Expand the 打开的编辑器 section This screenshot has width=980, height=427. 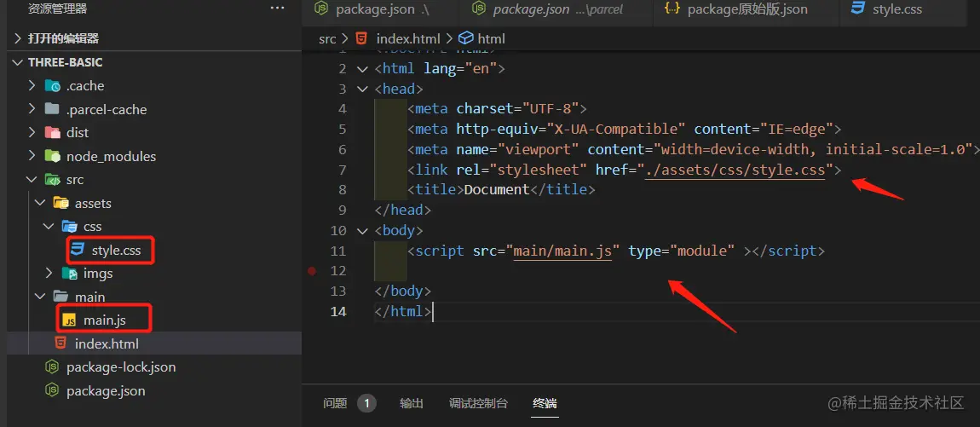18,38
